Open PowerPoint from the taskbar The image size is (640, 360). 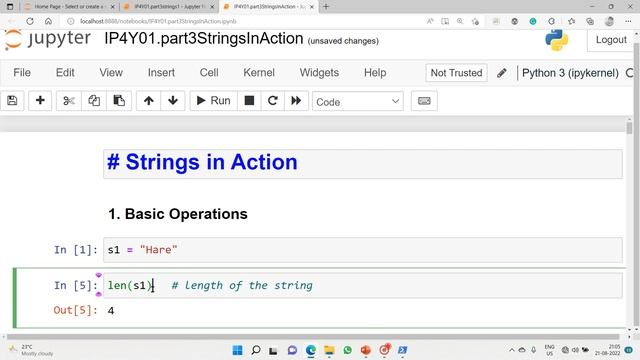tap(366, 350)
